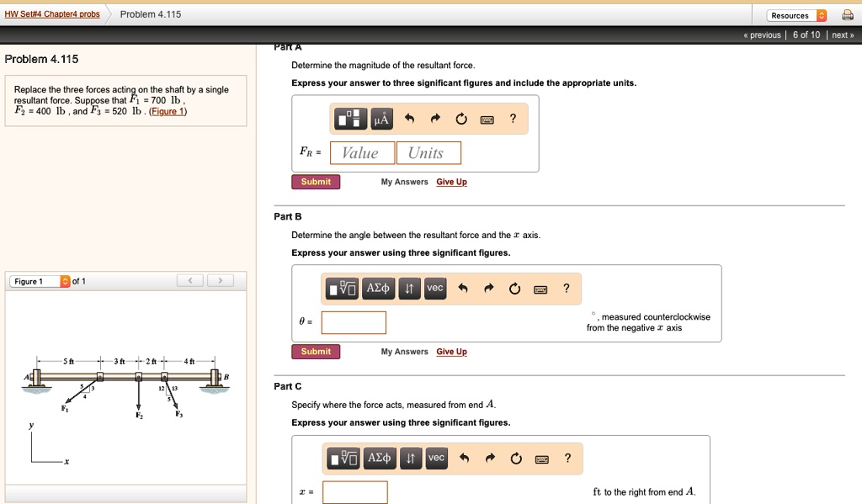This screenshot has width=862, height=504.
Task: Select the vec button in Part B toolbar
Action: [x=434, y=289]
